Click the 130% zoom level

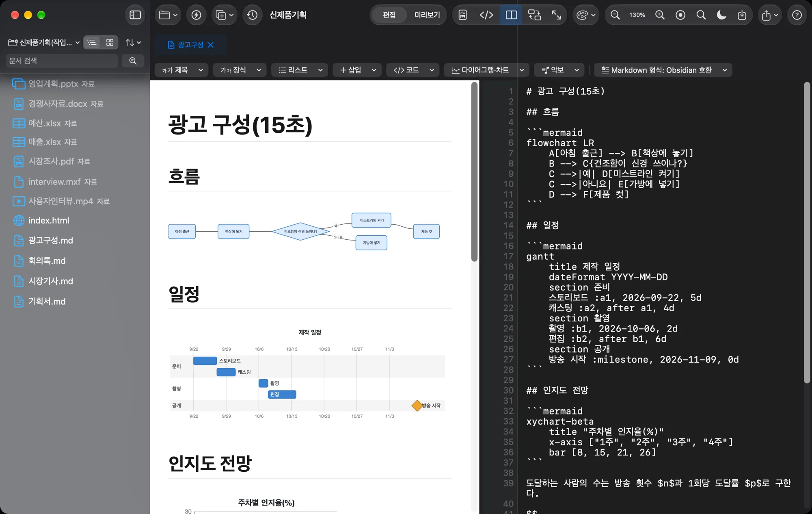(x=637, y=15)
